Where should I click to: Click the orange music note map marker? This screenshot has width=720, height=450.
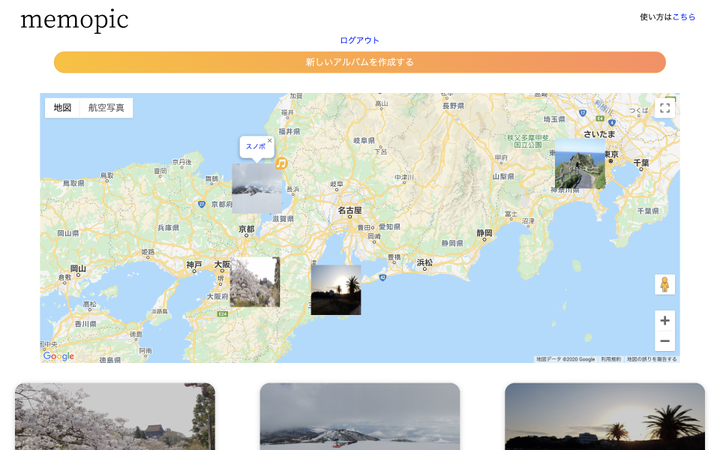(x=281, y=163)
